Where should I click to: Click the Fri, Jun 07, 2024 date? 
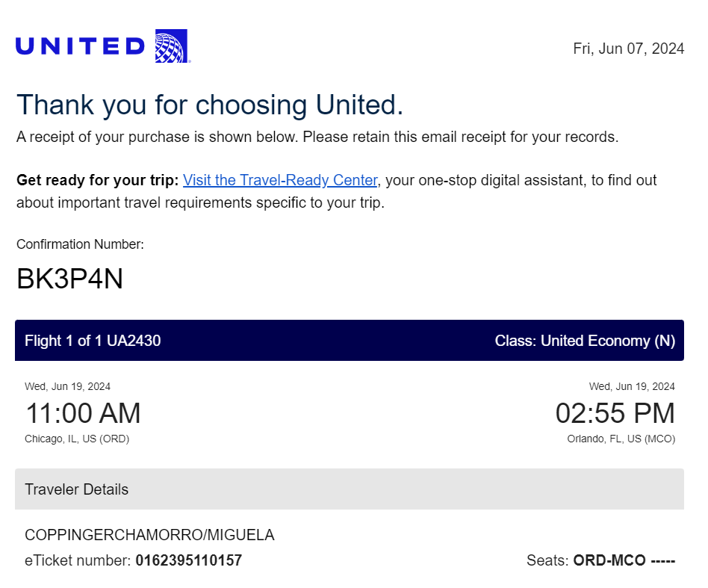pos(629,49)
